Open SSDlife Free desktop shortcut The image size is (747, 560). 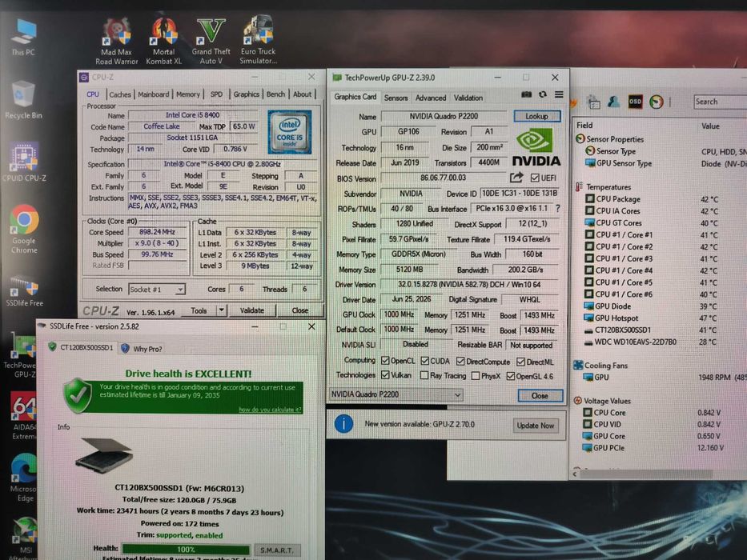(x=24, y=290)
